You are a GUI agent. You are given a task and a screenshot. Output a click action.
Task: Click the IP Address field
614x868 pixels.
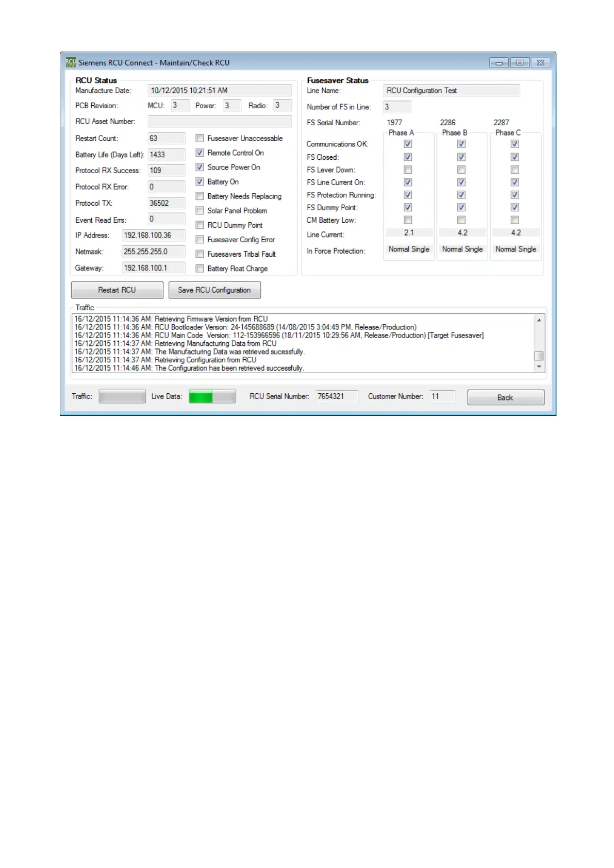click(x=154, y=235)
